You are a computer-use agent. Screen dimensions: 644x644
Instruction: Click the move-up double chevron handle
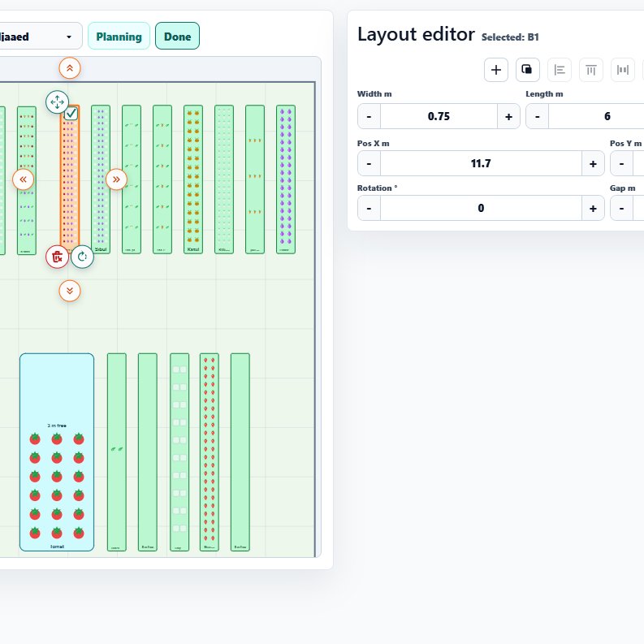click(70, 68)
